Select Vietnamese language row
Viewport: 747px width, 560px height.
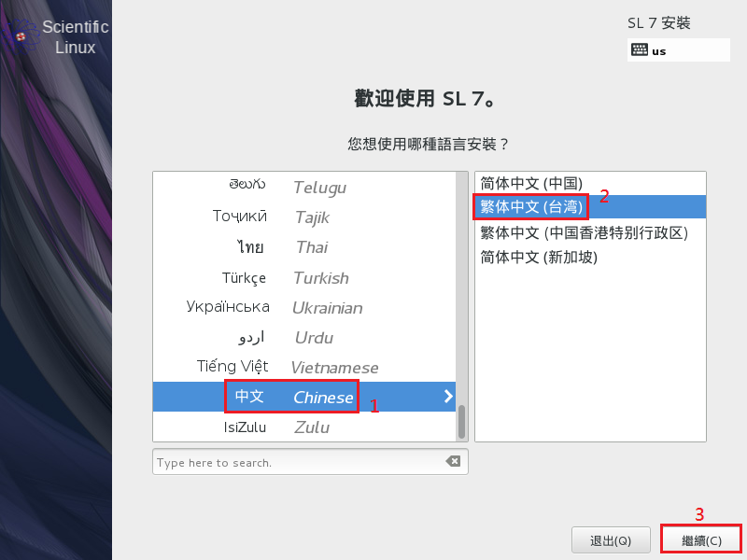coord(304,367)
